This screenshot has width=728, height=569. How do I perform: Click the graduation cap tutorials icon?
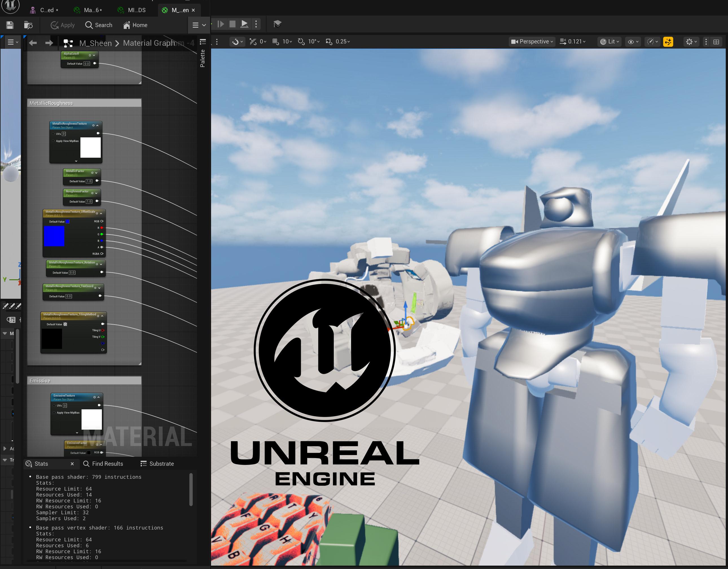click(x=277, y=24)
